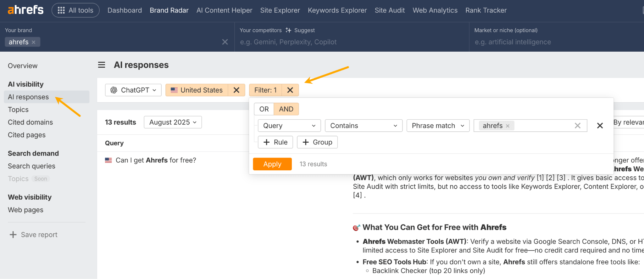Open the Phrase match dropdown
Viewport: 644px width, 279px height.
[438, 126]
